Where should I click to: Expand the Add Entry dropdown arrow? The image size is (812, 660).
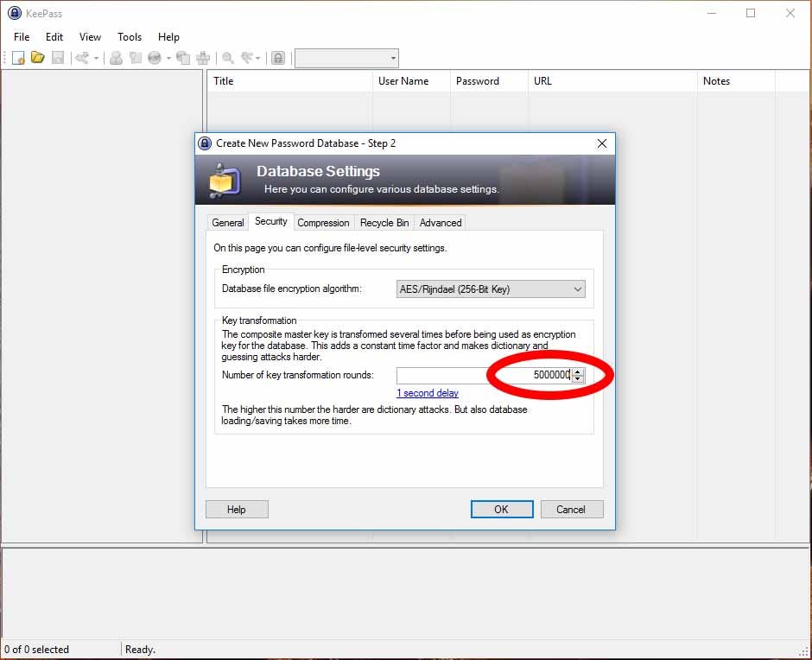tap(97, 58)
